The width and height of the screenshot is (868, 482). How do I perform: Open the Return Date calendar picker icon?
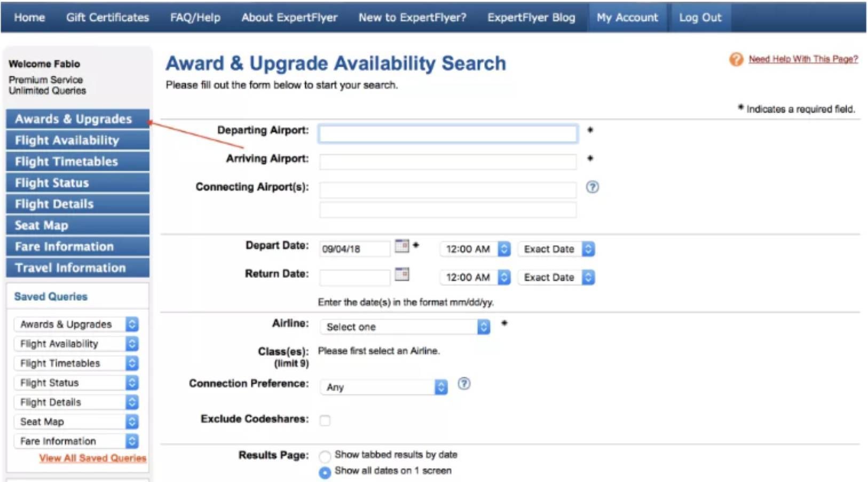pos(401,274)
